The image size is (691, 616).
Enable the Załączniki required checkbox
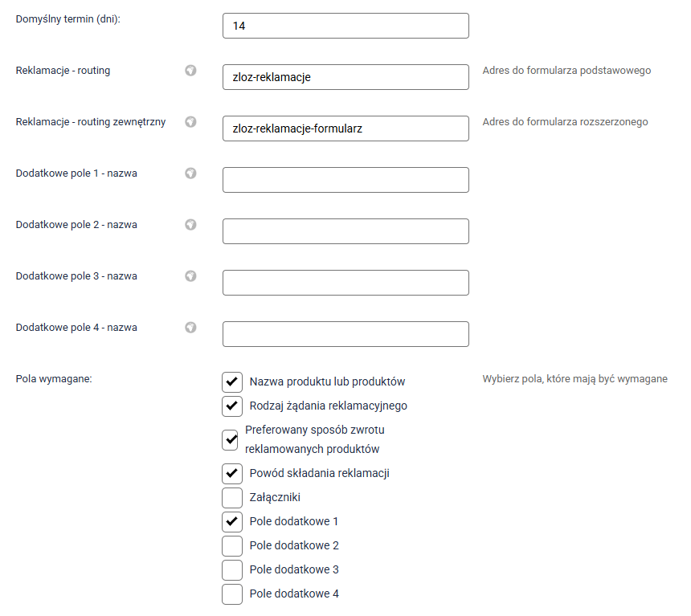[232, 497]
